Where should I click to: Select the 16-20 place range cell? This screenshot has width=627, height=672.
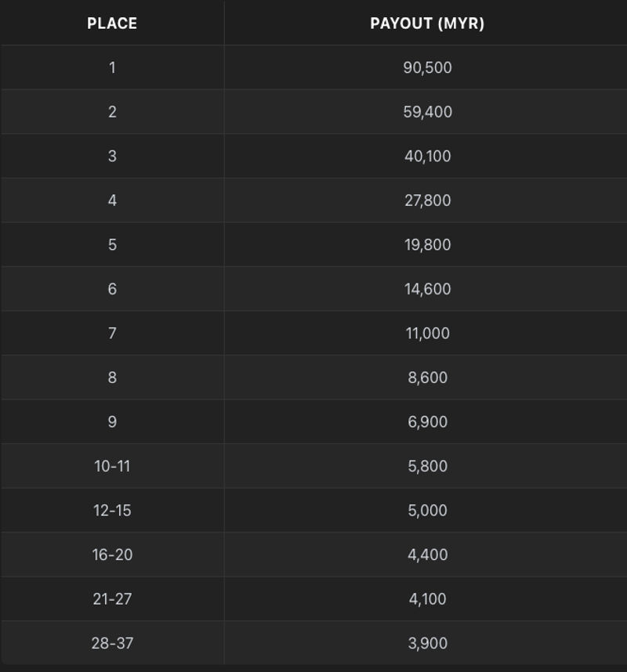112,555
